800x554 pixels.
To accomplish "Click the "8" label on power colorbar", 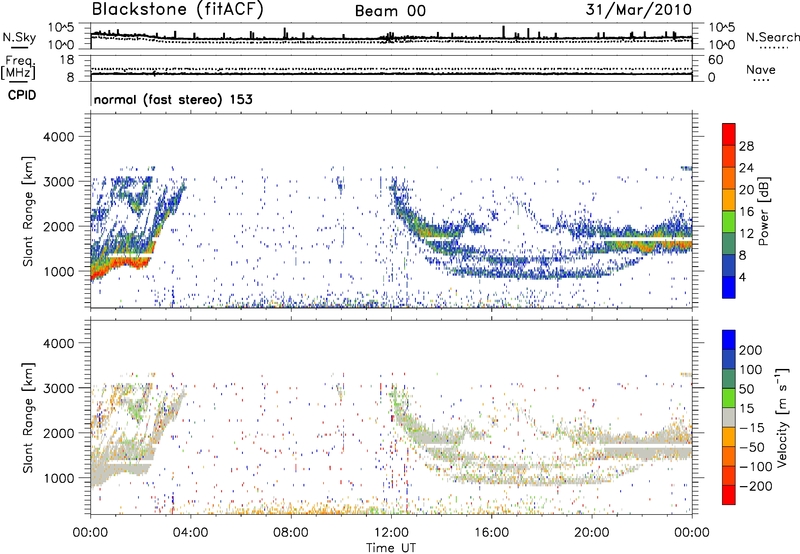I will point(743,255).
